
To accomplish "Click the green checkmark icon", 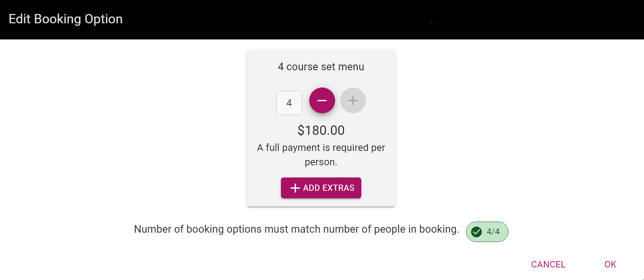I will [x=476, y=232].
